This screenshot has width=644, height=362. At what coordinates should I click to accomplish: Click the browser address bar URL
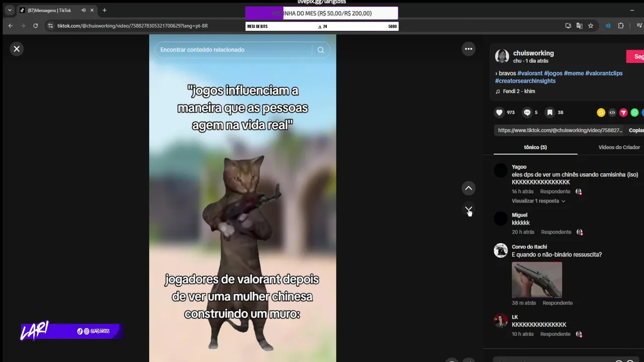coord(132,26)
